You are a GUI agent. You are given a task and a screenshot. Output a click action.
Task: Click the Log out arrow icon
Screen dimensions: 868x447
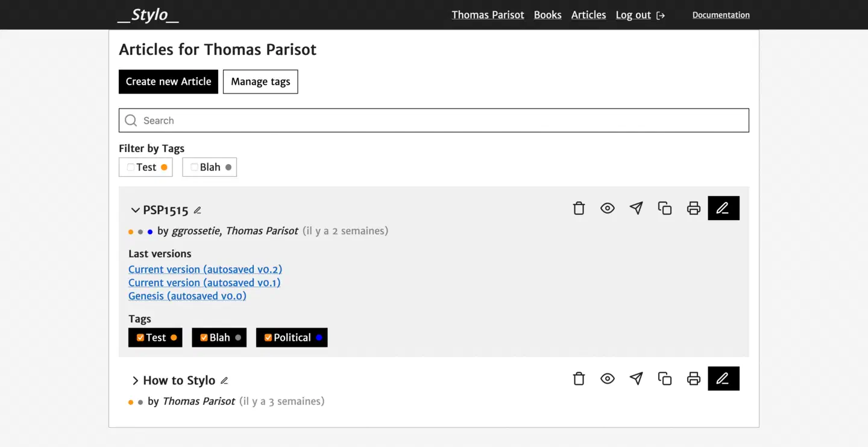[661, 16]
